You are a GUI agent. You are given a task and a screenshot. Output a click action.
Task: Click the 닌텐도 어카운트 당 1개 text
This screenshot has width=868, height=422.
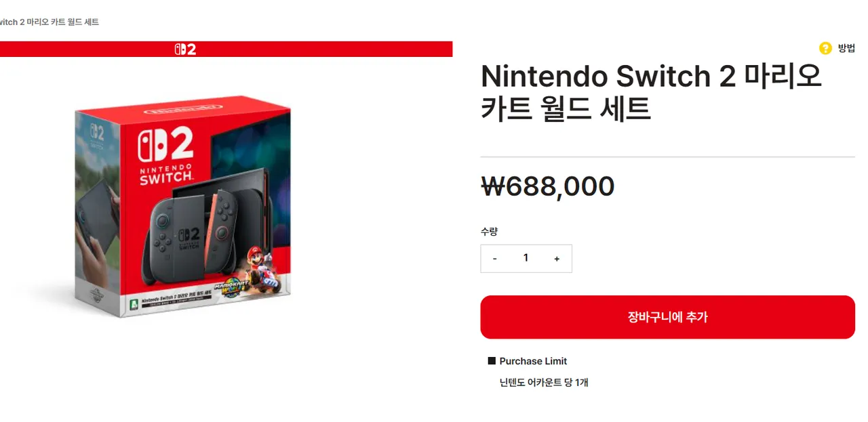[543, 383]
